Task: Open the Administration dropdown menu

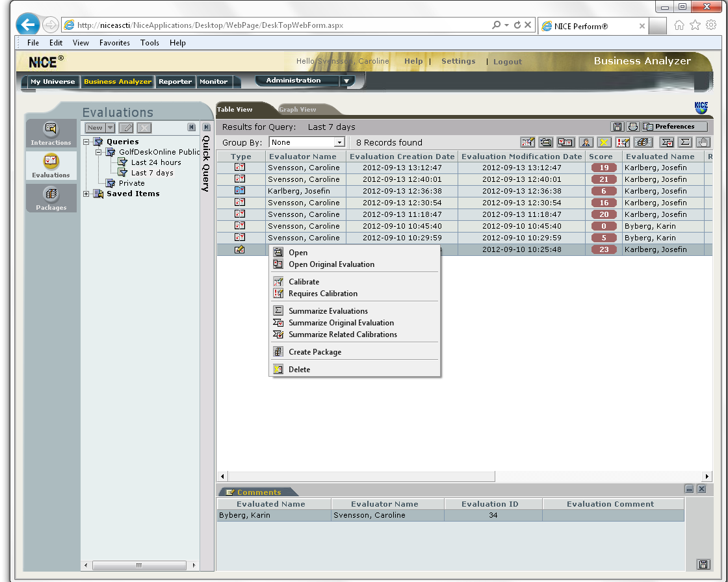Action: pyautogui.click(x=346, y=81)
